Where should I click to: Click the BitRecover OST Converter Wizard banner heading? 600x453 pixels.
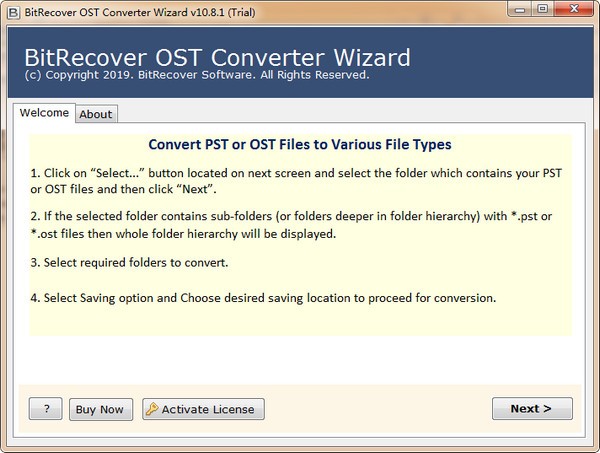217,56
